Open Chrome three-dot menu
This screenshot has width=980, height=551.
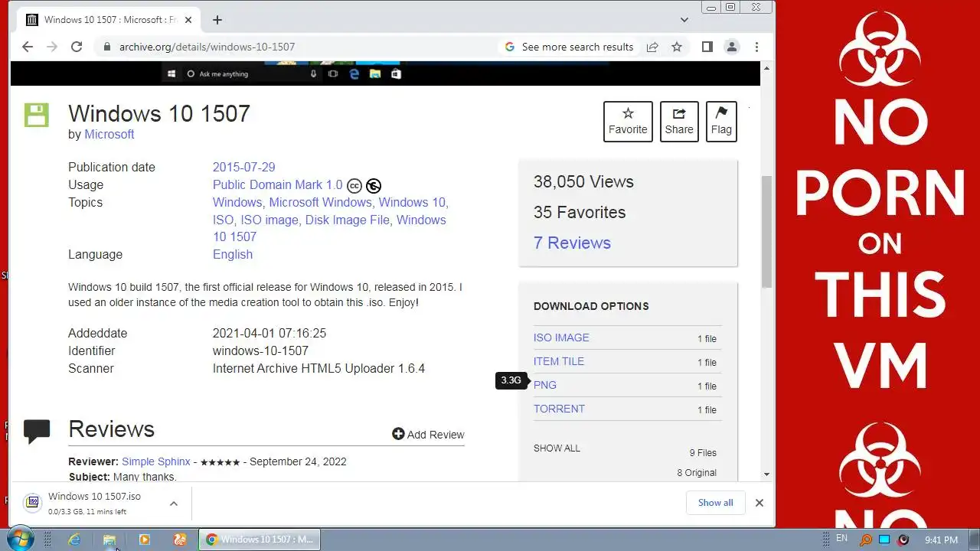[756, 47]
